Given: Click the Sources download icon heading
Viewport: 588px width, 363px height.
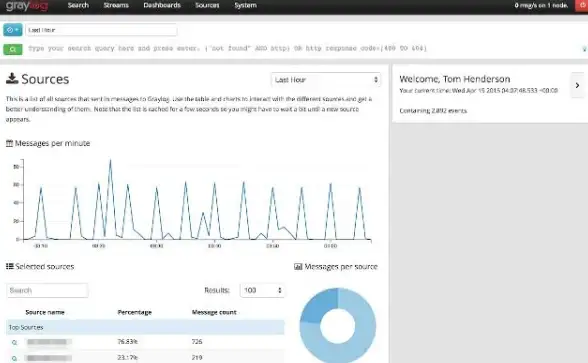Looking at the screenshot, I should [12, 78].
